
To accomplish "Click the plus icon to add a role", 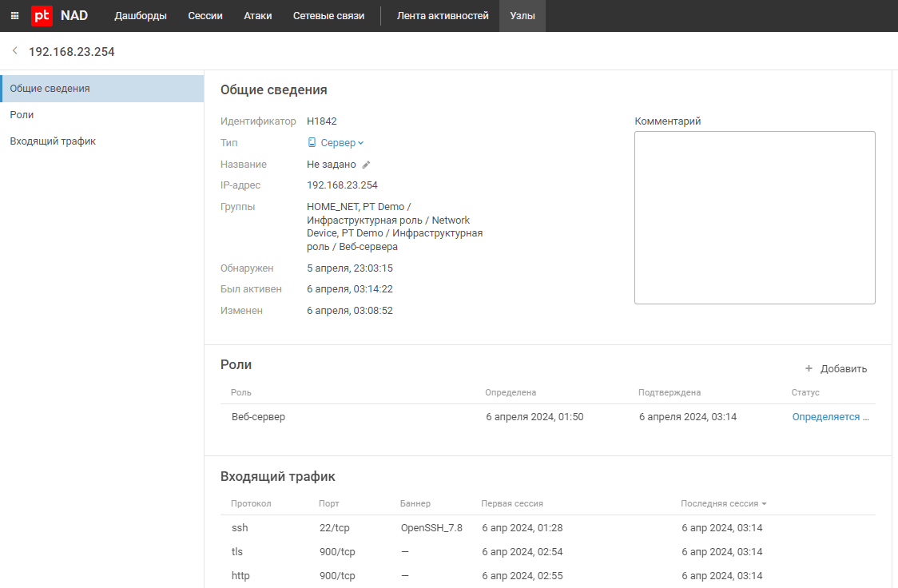I will [x=809, y=369].
